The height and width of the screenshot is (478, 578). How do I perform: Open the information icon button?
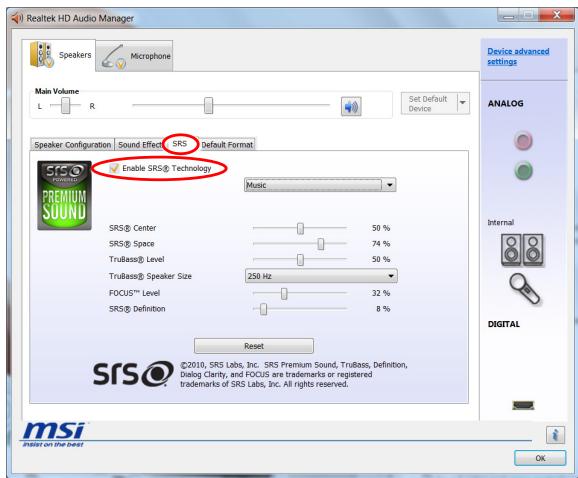coord(555,435)
